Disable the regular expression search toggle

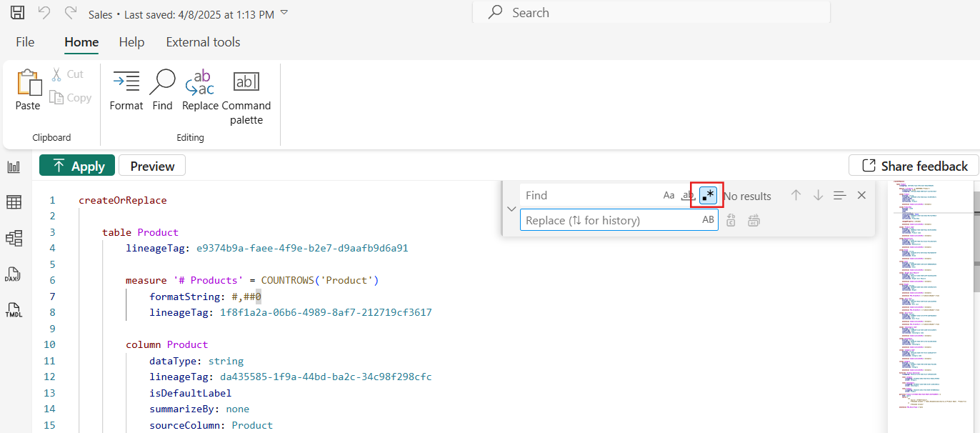tap(706, 194)
